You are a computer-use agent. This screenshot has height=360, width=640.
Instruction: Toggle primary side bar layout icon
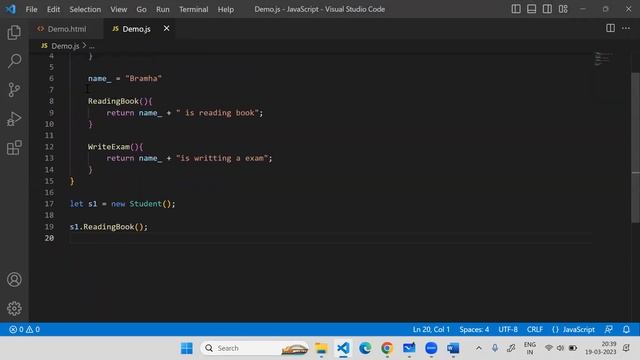[x=516, y=9]
